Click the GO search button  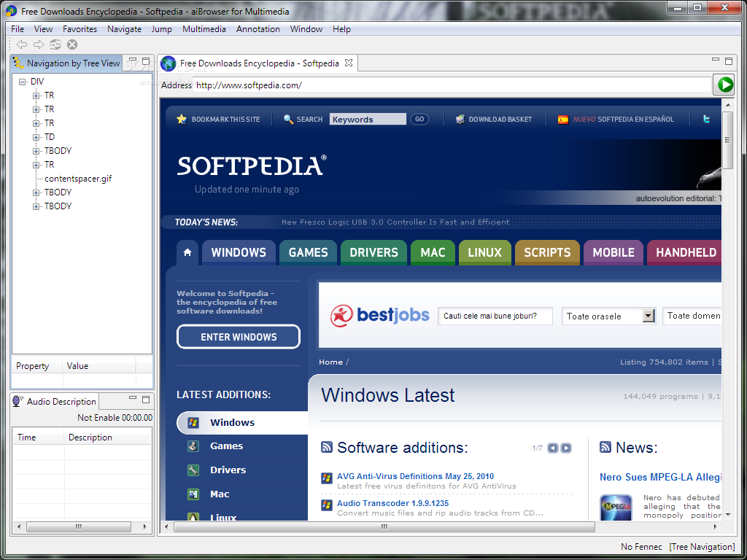[419, 119]
